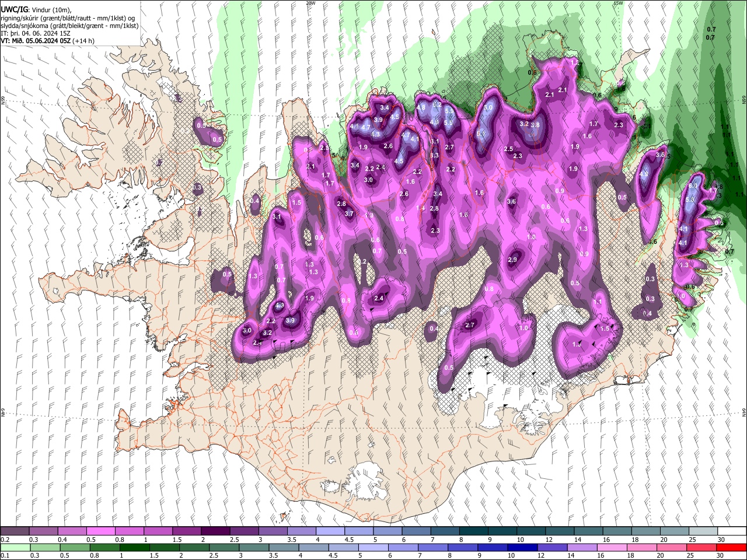Click the 2.9 precipitation value on the map

512,260
